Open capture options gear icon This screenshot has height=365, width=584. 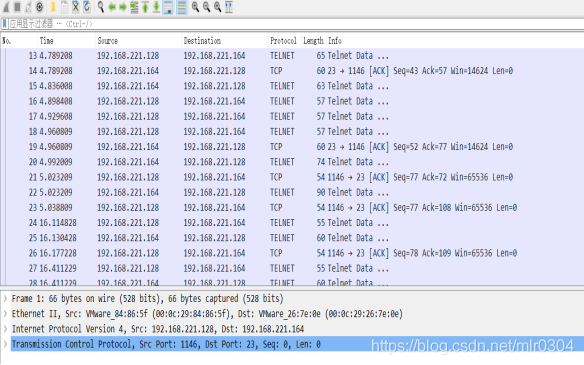pos(39,7)
